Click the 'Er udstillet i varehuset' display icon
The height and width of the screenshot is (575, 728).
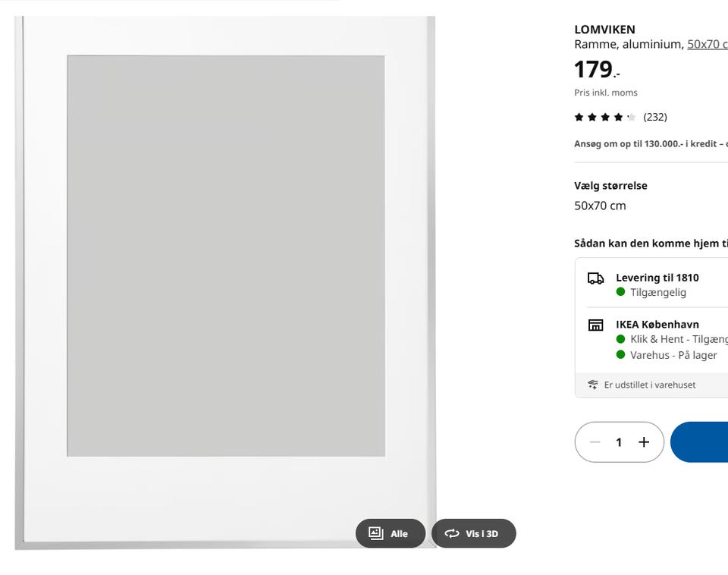tap(593, 385)
